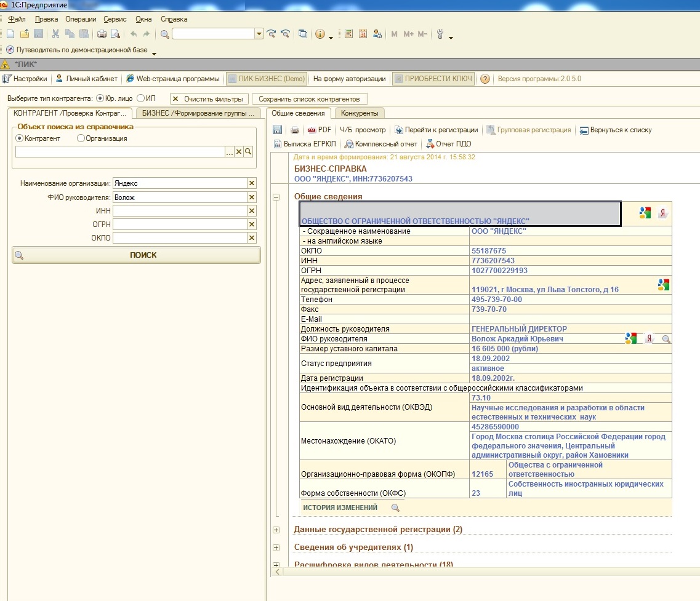
Task: Click the ellipsis button in the directory search field
Action: [x=230, y=152]
